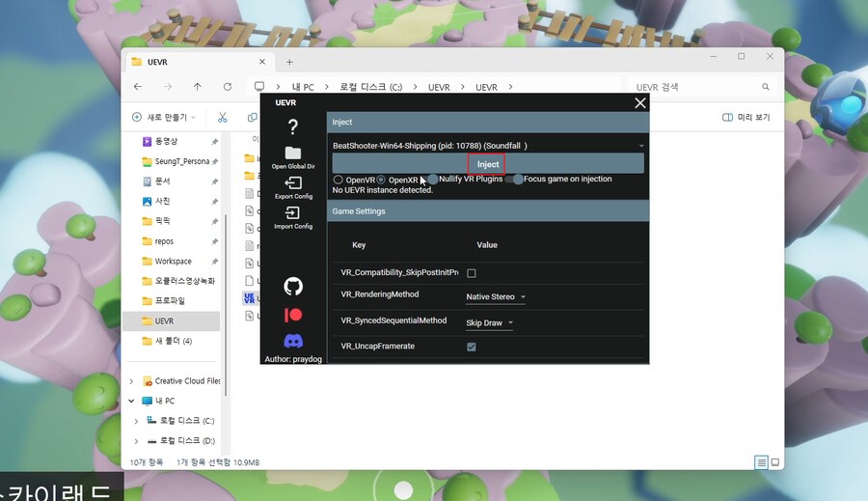
Task: Open the Skip Draw sequential method dropdown
Action: (489, 323)
